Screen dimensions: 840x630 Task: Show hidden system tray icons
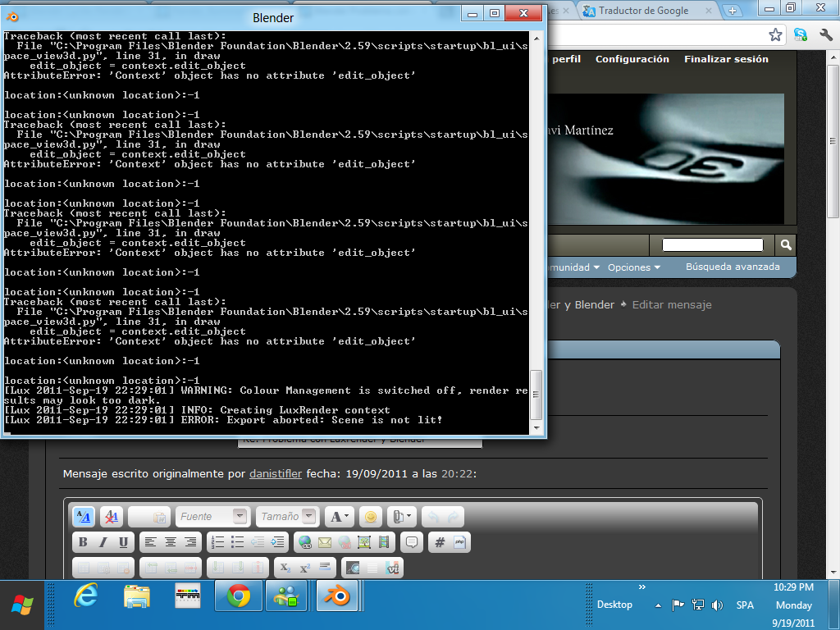[658, 605]
